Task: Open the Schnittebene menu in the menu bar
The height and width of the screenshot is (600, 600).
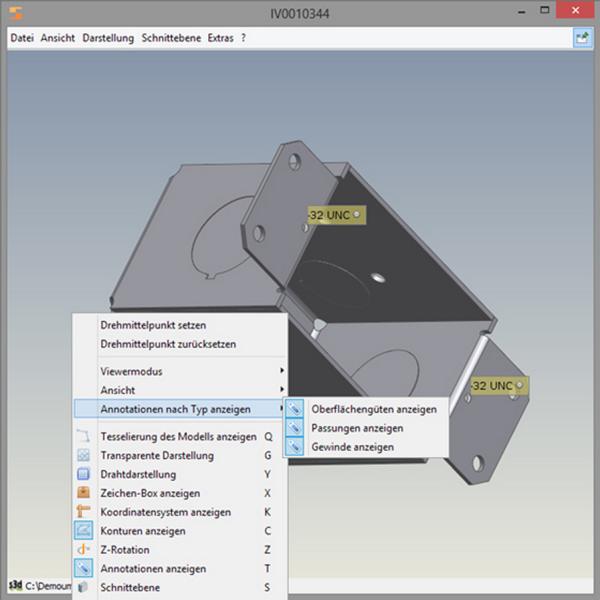Action: point(171,38)
